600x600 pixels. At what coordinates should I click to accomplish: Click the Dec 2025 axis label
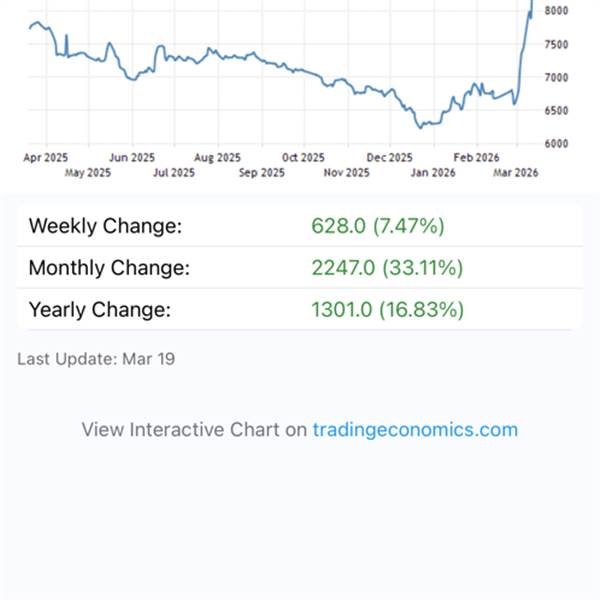coord(389,157)
